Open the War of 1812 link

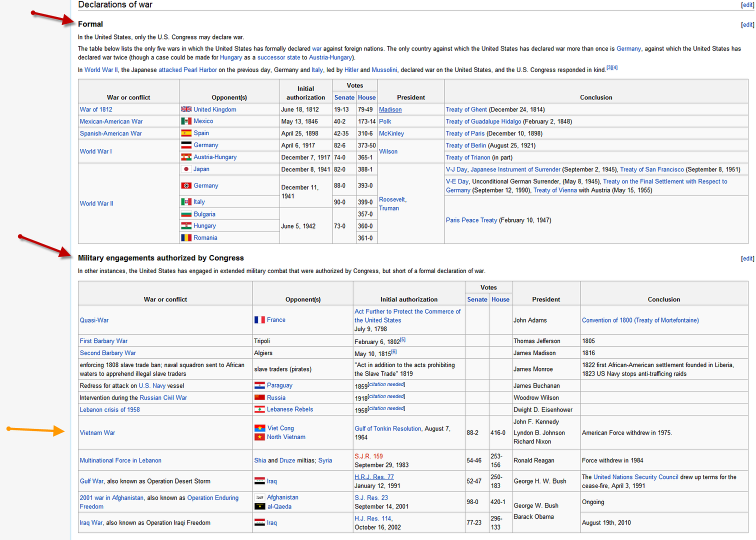96,109
